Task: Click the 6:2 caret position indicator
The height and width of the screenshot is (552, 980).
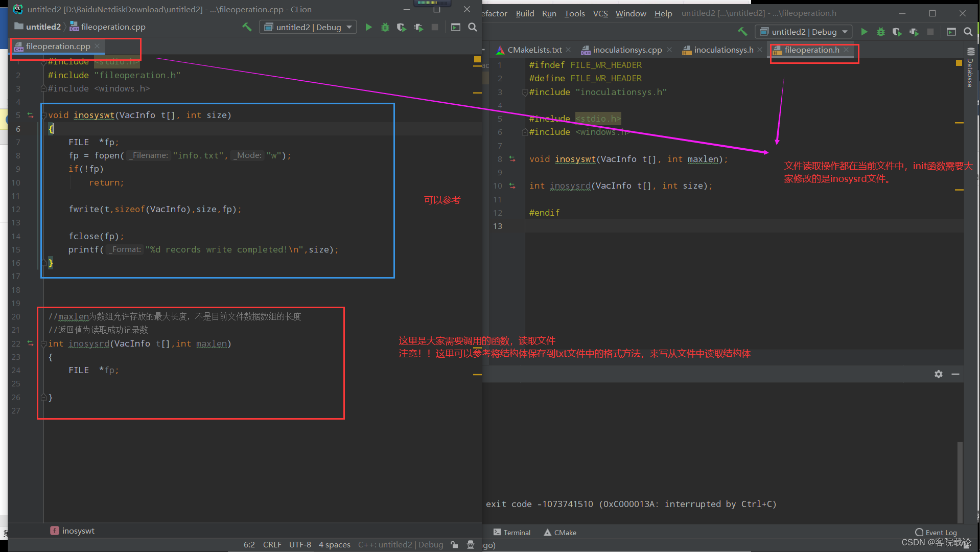Action: (249, 545)
